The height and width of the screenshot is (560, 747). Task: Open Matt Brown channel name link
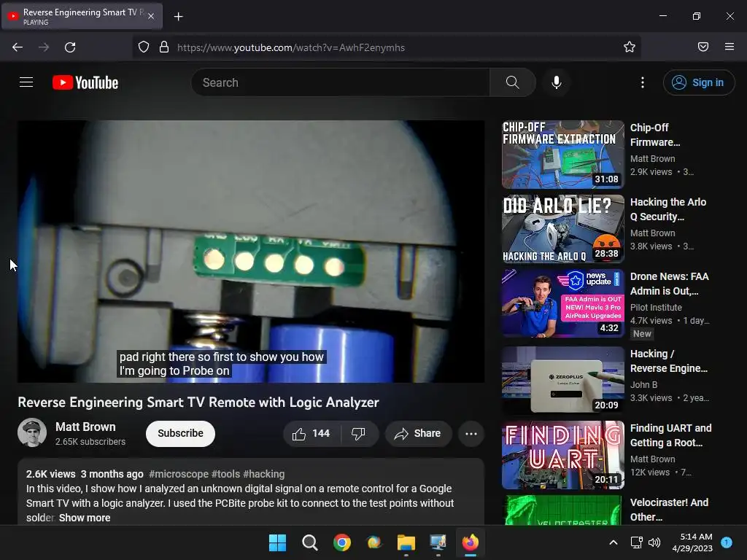pos(85,427)
